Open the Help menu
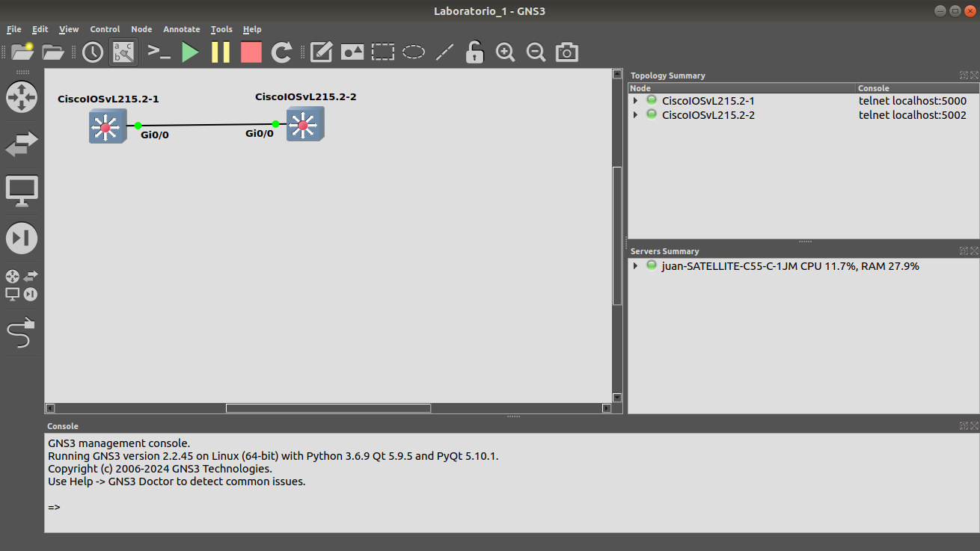This screenshot has width=980, height=551. click(x=252, y=29)
